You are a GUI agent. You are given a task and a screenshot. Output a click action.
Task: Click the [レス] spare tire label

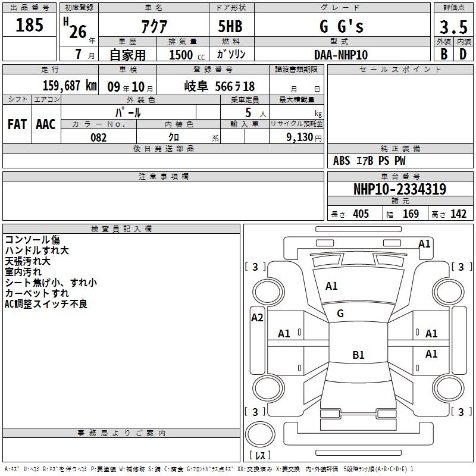pyautogui.click(x=259, y=455)
